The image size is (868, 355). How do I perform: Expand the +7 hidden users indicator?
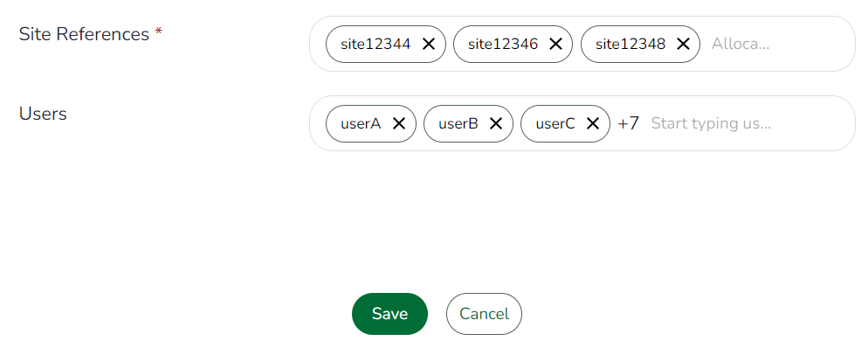tap(629, 123)
